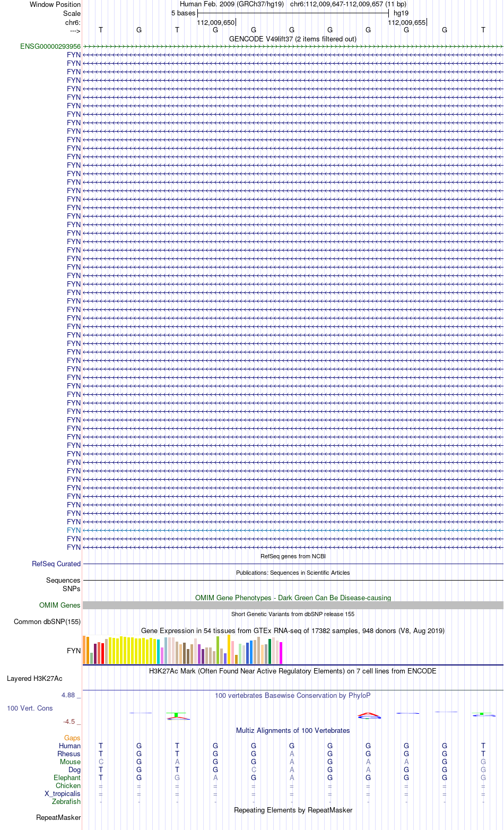Select the Rhesus alignment row label
The image size is (504, 830).
click(x=69, y=754)
